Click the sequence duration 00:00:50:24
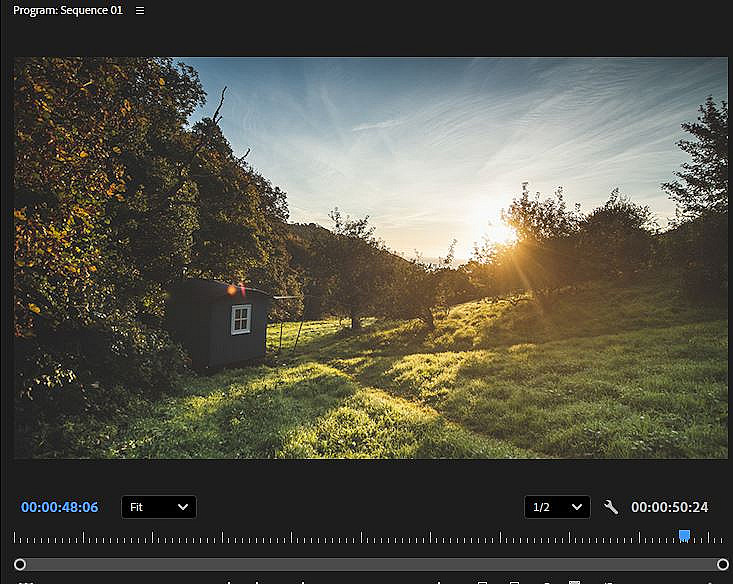The height and width of the screenshot is (584, 733). click(x=669, y=507)
